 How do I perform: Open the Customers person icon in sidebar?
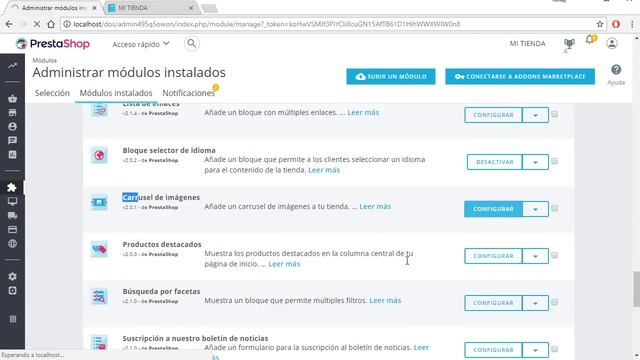click(13, 127)
